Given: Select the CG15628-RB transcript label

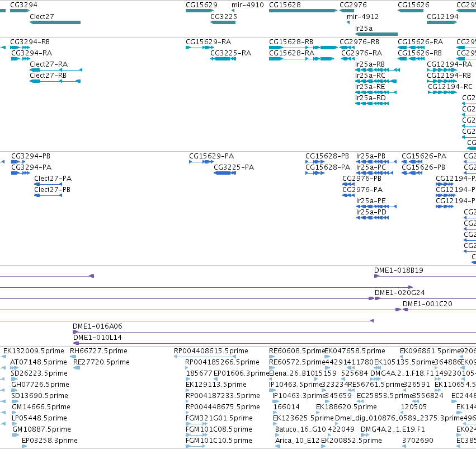Looking at the screenshot, I should point(291,42).
